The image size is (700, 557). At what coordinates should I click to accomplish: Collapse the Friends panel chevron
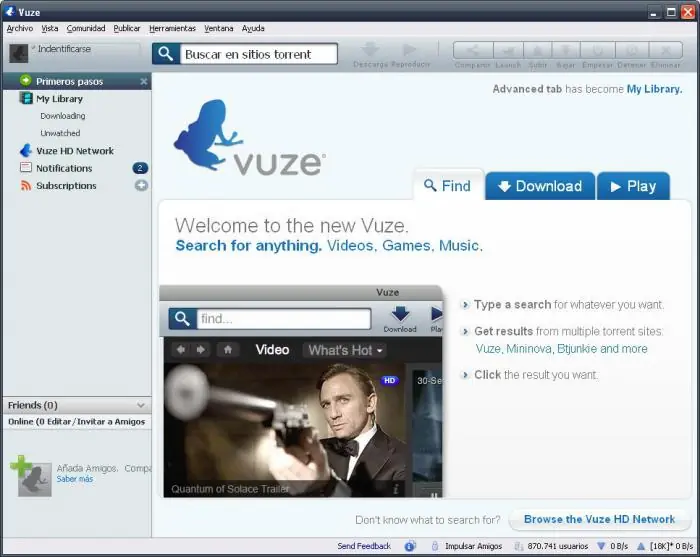(x=141, y=405)
